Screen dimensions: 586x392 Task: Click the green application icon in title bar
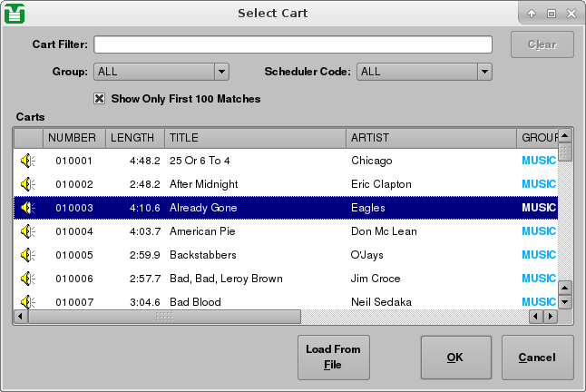click(x=14, y=13)
